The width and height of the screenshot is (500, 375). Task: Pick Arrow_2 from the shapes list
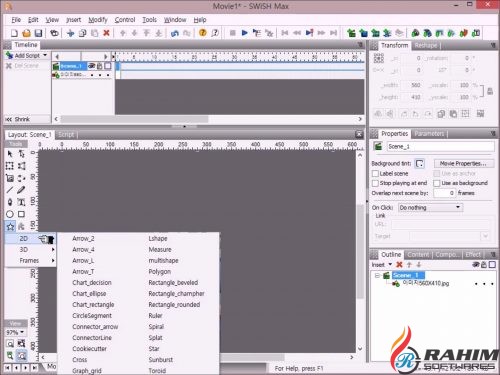point(83,239)
